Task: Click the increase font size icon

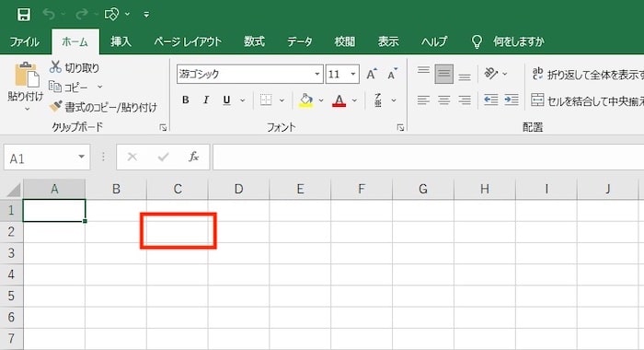Action: click(372, 74)
